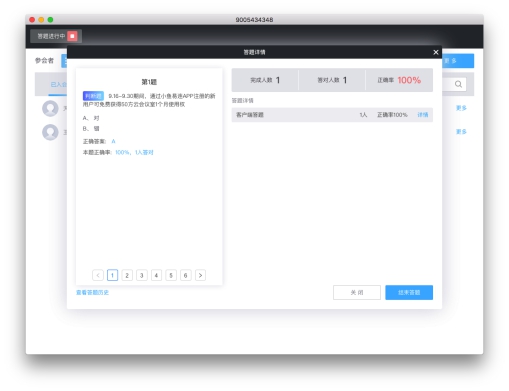The image size is (509, 391).
Task: Stop the quiz with the red stop icon
Action: point(72,36)
